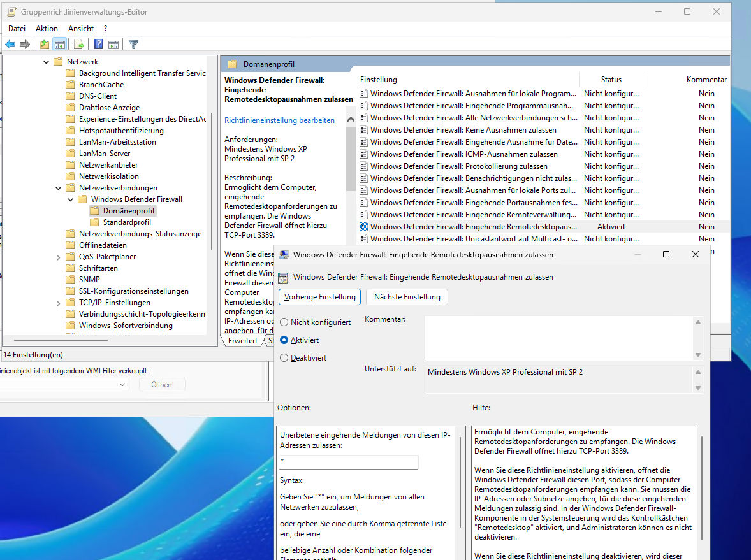
Task: Switch to the Erweitert tab
Action: [243, 341]
